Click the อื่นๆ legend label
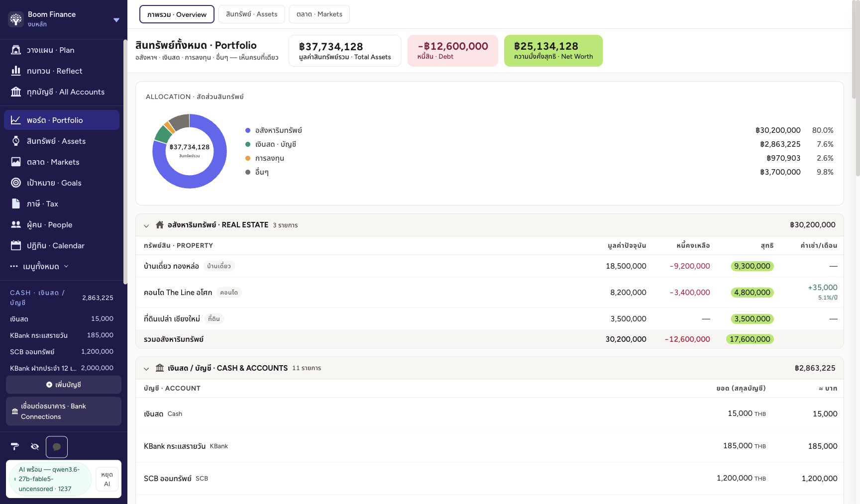The width and height of the screenshot is (860, 504). pos(262,172)
